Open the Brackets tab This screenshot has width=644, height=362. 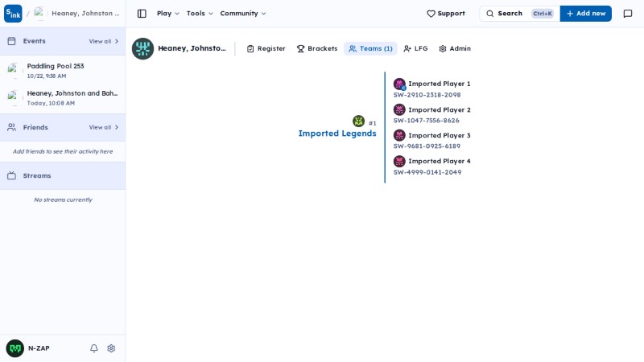point(317,48)
